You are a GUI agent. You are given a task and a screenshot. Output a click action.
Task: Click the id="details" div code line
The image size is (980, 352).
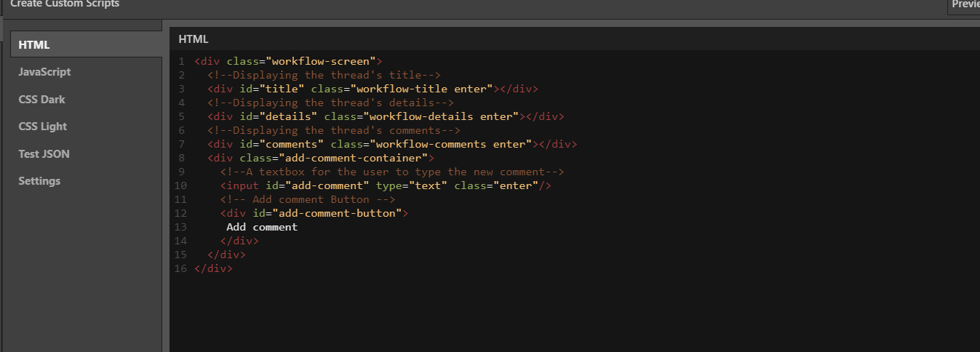coord(385,116)
